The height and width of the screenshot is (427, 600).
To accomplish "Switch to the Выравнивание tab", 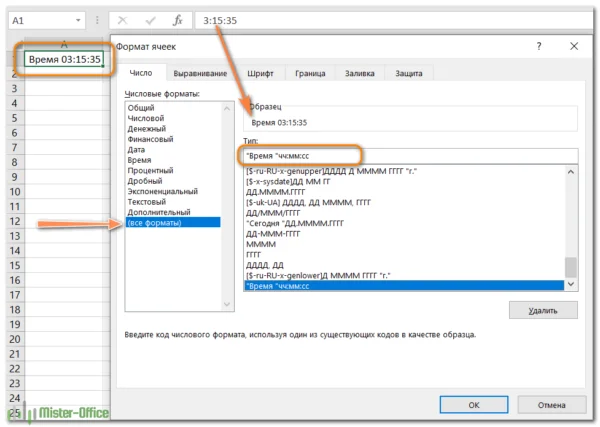I will pos(200,73).
